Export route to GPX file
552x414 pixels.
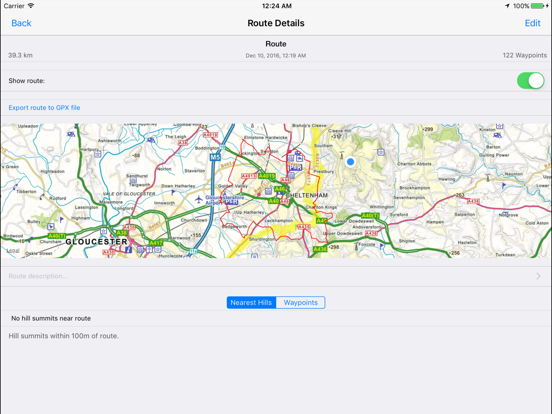[44, 108]
